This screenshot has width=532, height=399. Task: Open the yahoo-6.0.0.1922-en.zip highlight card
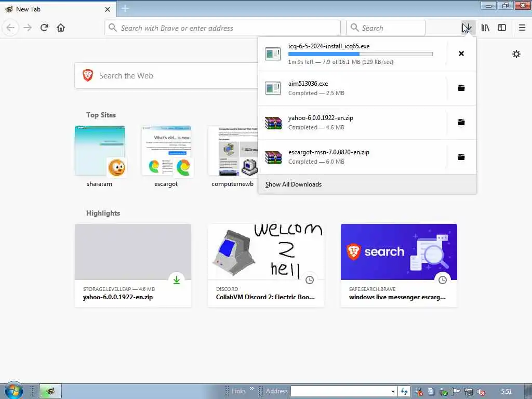[133, 265]
